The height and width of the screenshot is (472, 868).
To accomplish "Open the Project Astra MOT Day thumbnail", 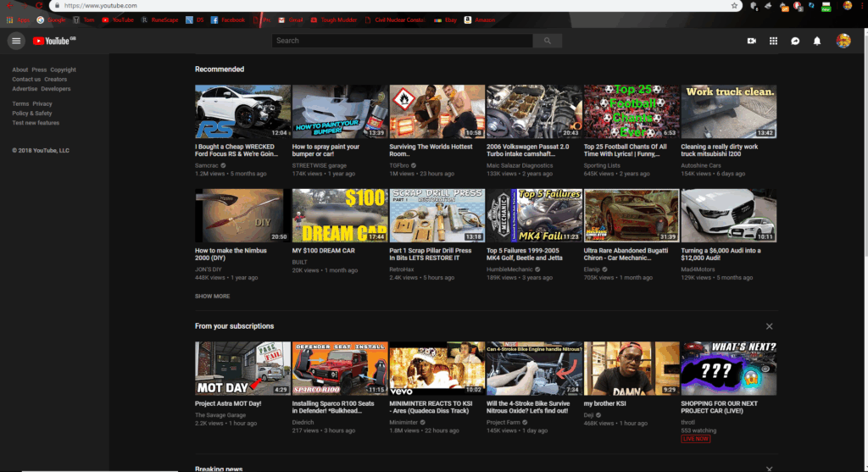I will pos(242,368).
